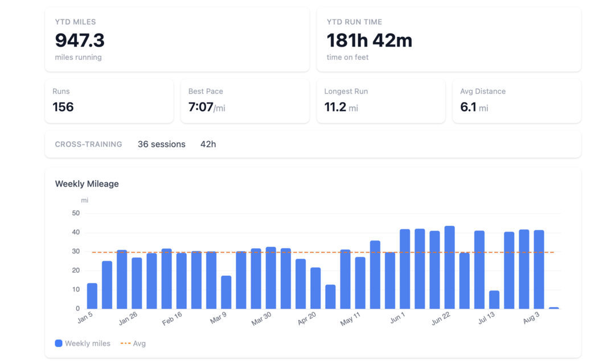Viewport: 615px width, 364px height.
Task: Click the Feb 16 axis label
Action: click(x=172, y=319)
